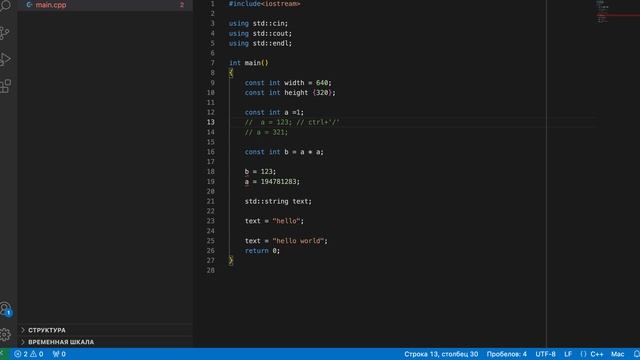
Task: Open the Accounts menu icon
Action: pyautogui.click(x=6, y=309)
